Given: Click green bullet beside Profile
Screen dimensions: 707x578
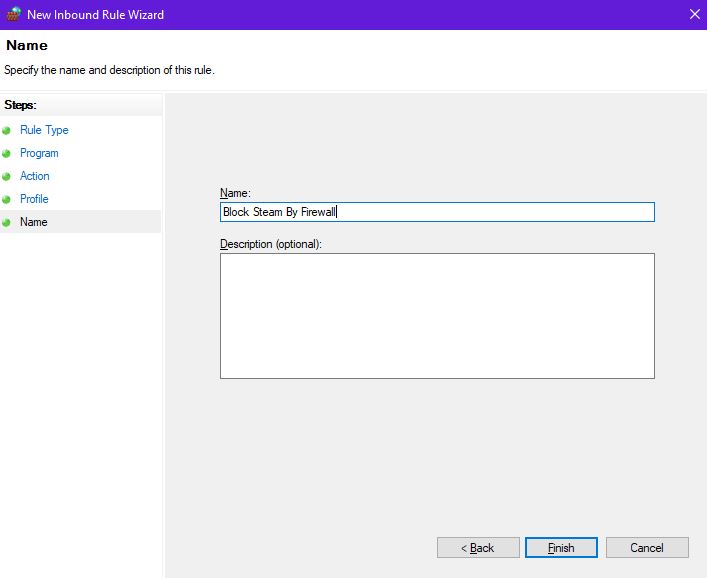Looking at the screenshot, I should (6, 200).
